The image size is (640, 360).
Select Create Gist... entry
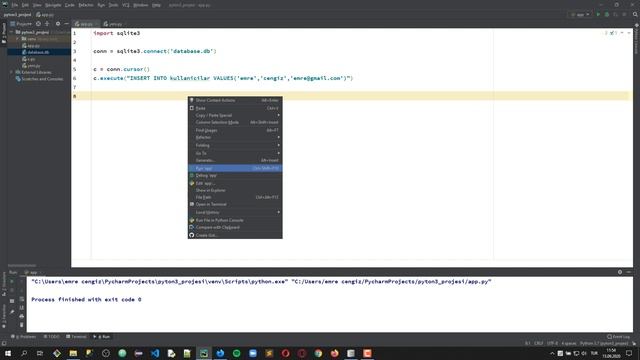pyautogui.click(x=235, y=235)
